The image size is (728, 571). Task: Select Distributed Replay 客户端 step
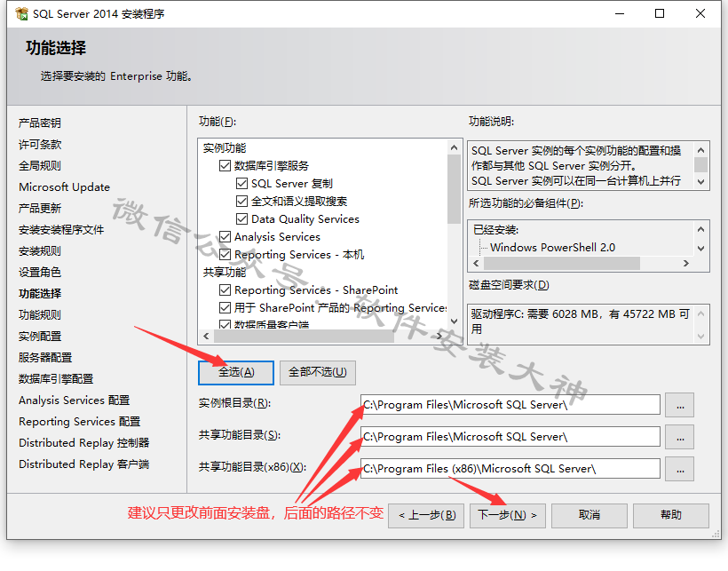click(x=84, y=464)
